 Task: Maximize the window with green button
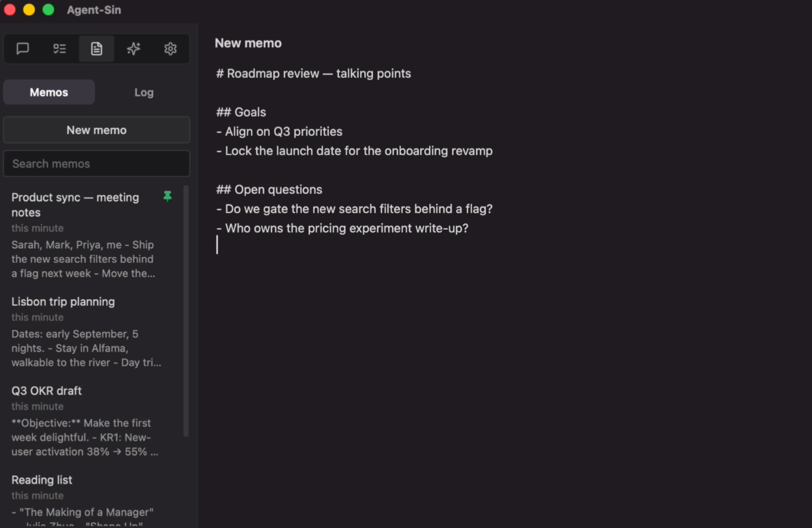[x=48, y=10]
